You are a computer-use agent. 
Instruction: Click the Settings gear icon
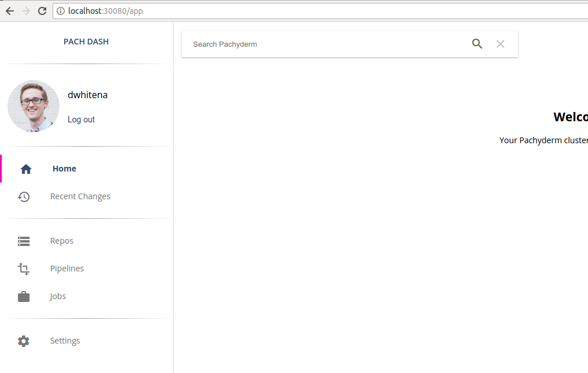click(24, 341)
